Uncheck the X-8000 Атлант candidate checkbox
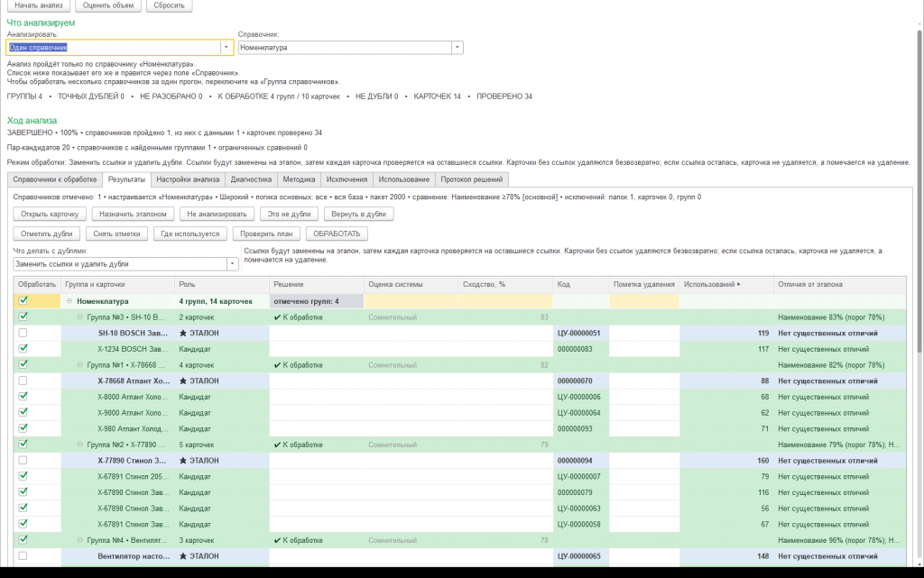This screenshot has height=578, width=924. tap(23, 396)
